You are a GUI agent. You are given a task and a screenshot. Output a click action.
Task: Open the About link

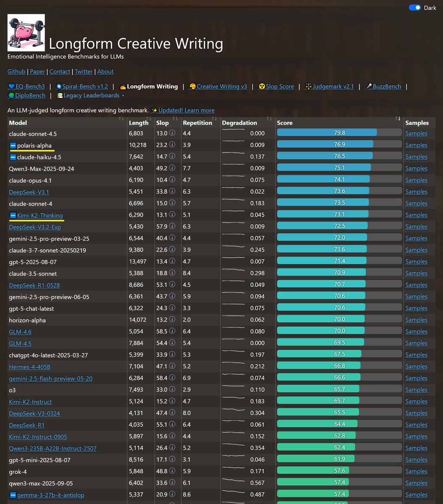click(105, 71)
